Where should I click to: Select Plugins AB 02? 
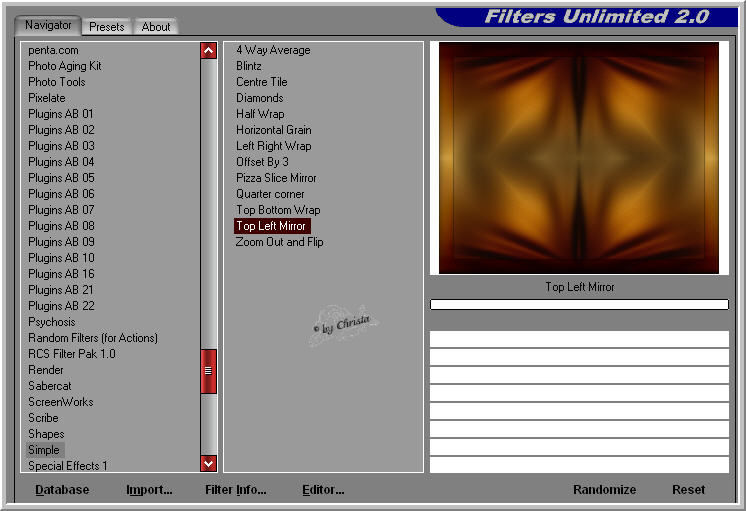(61, 130)
